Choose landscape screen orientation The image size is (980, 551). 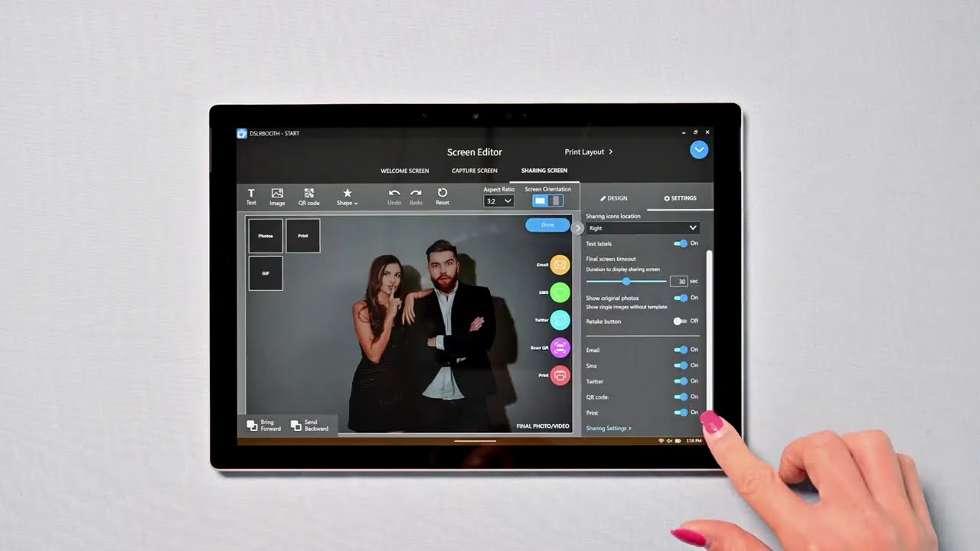coord(541,201)
